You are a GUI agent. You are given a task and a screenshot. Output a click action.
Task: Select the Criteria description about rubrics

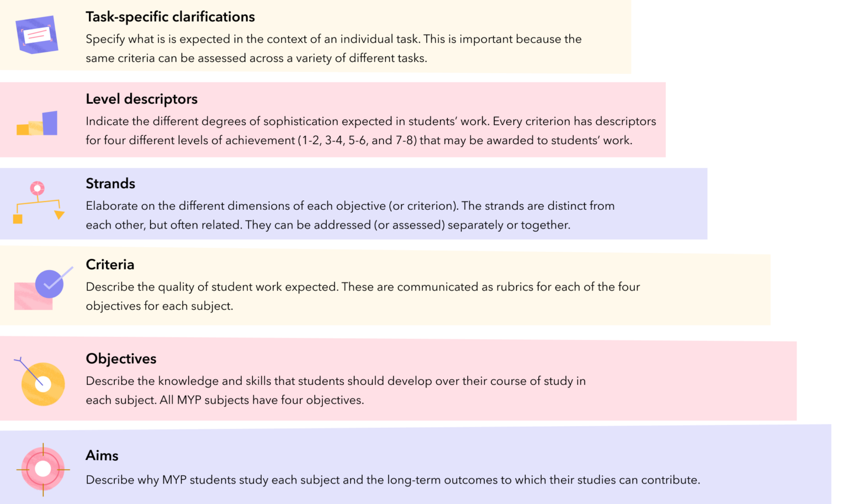click(x=363, y=296)
